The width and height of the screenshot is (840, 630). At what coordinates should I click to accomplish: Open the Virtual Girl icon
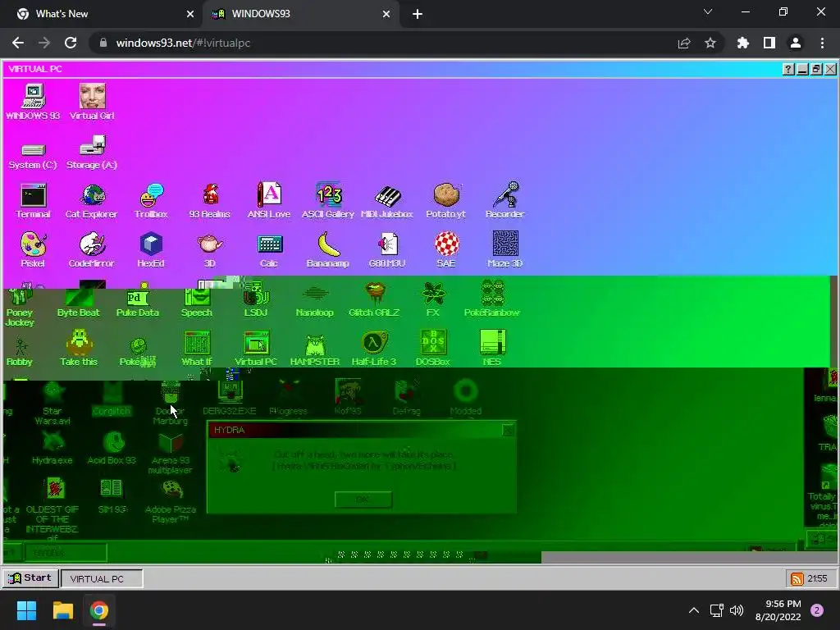click(x=92, y=102)
